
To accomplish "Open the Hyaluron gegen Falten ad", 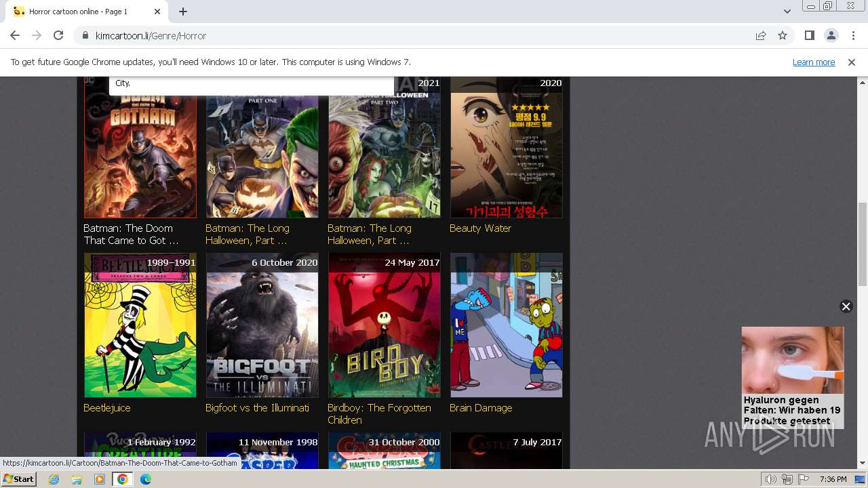I will click(x=793, y=377).
